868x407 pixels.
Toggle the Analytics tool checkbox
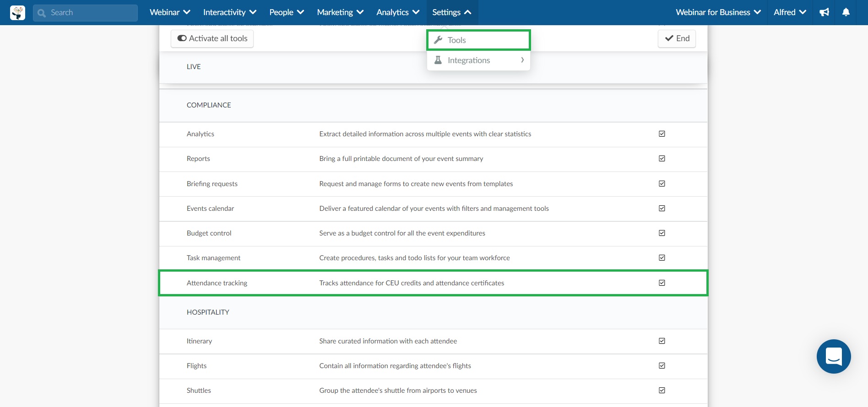coord(662,134)
